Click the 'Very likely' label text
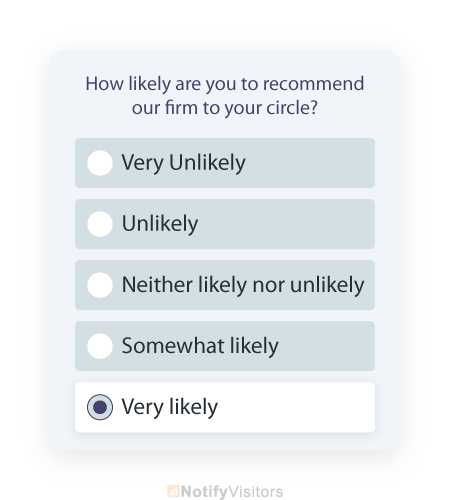Viewport: 450px width, 500px height. click(x=170, y=407)
